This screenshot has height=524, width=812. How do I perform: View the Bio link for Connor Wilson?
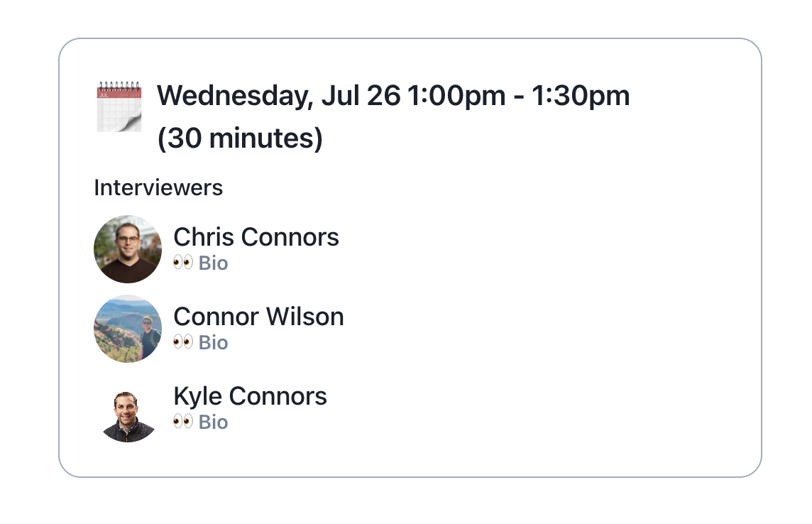point(213,343)
